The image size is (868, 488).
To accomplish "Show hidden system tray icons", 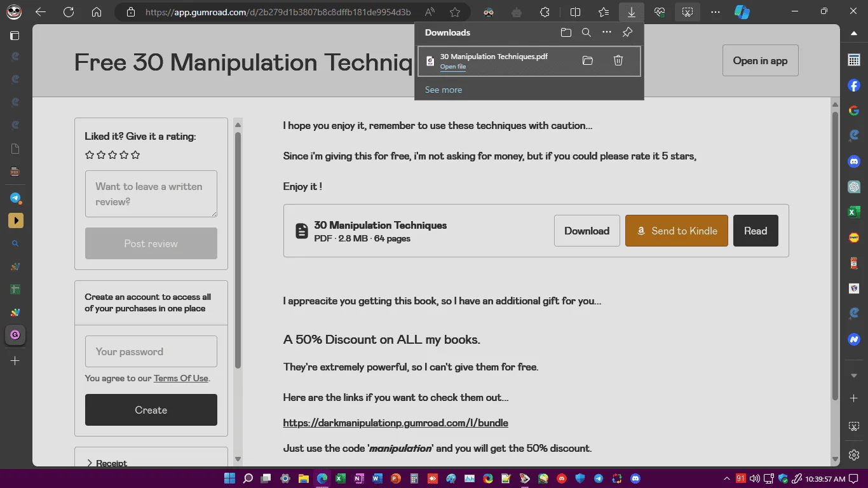I will (x=726, y=478).
